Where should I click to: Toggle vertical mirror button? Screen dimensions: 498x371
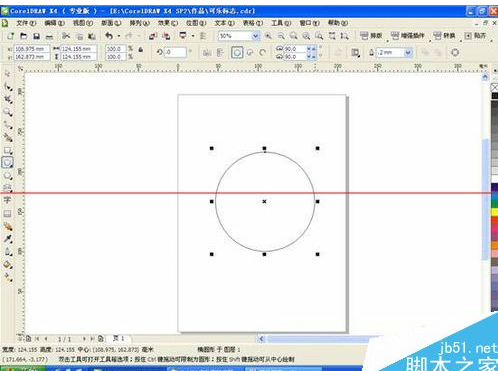(220, 52)
